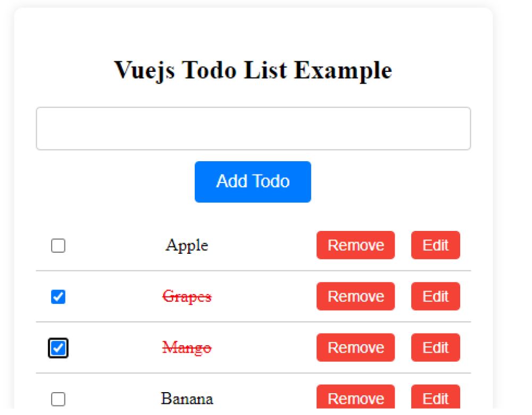Click the struck-through Grapes label
This screenshot has width=532, height=415.
pyautogui.click(x=187, y=296)
